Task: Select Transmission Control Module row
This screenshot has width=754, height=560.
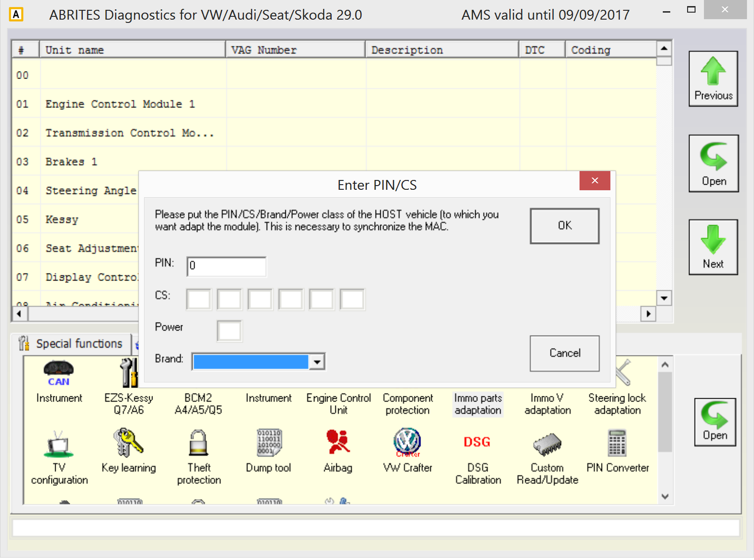Action: click(x=334, y=133)
